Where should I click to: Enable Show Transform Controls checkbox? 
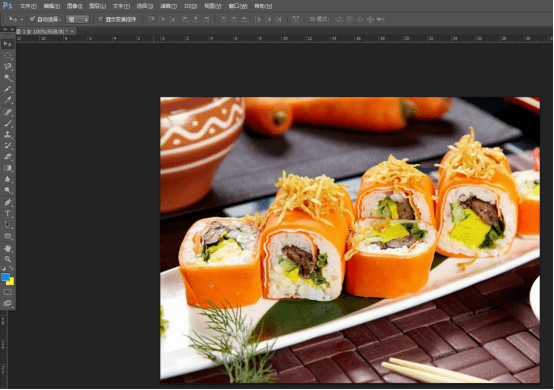(x=100, y=19)
